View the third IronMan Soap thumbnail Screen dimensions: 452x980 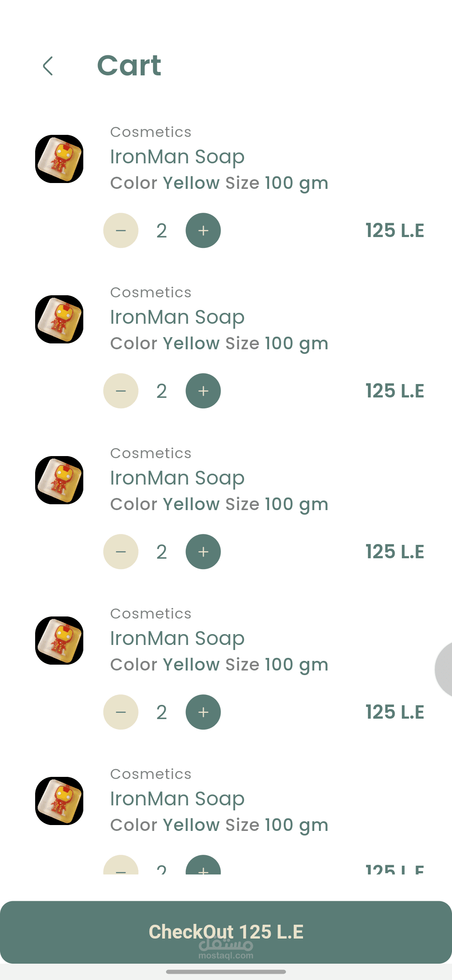click(x=59, y=480)
